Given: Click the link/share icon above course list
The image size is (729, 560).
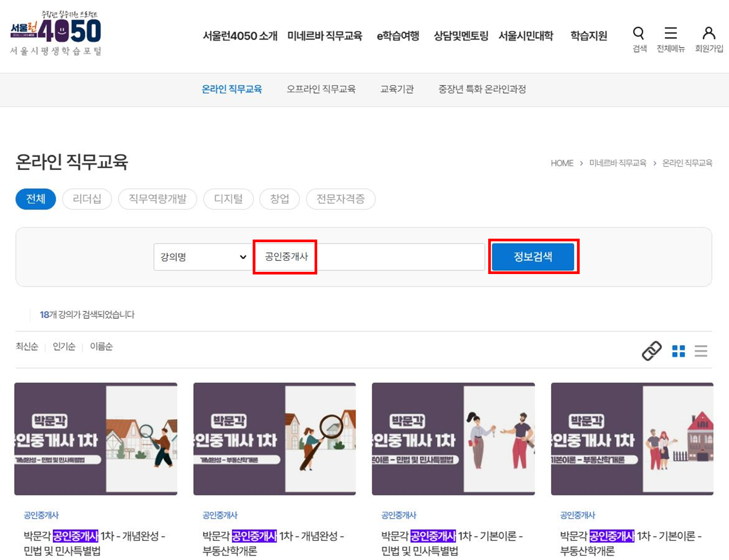Looking at the screenshot, I should click(x=651, y=351).
